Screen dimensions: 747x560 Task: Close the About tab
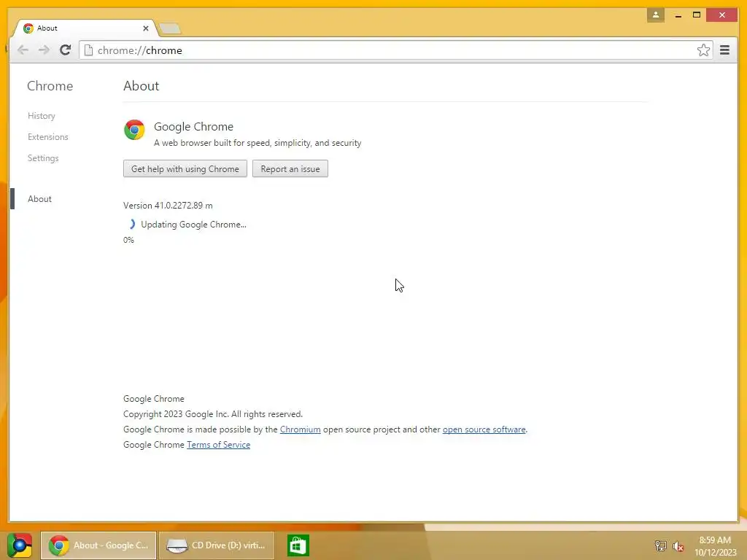(x=146, y=28)
